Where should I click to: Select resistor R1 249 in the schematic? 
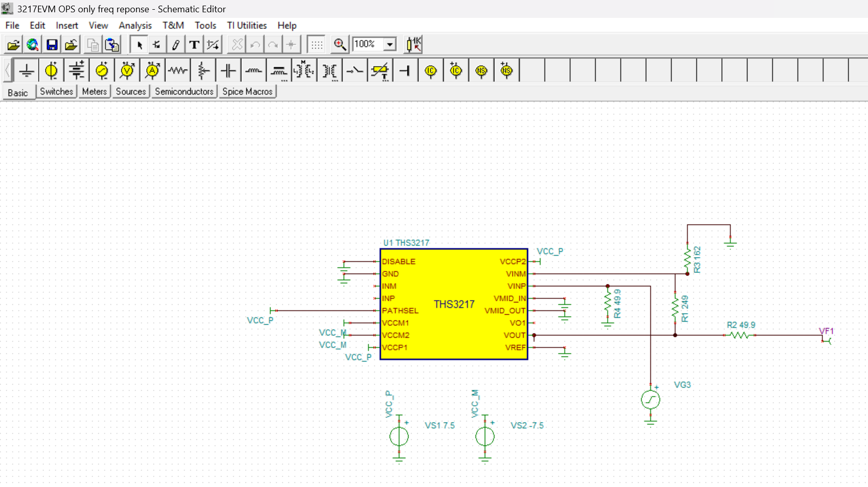pos(675,308)
